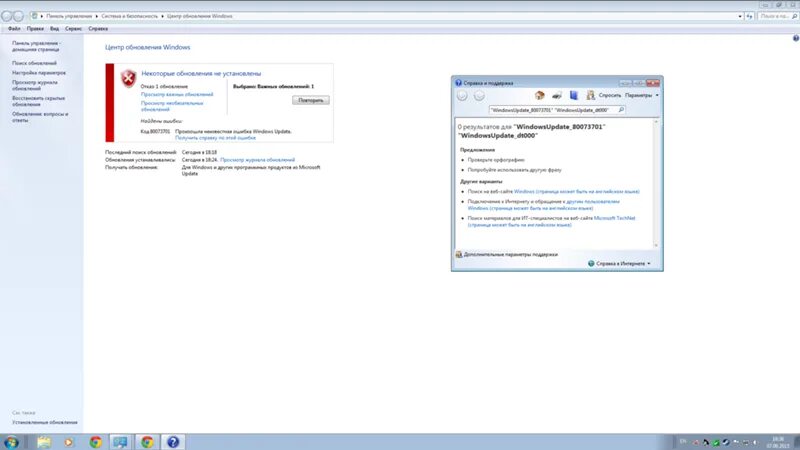Open the Сервис menu
Screen dimensions: 800x450
(x=73, y=29)
